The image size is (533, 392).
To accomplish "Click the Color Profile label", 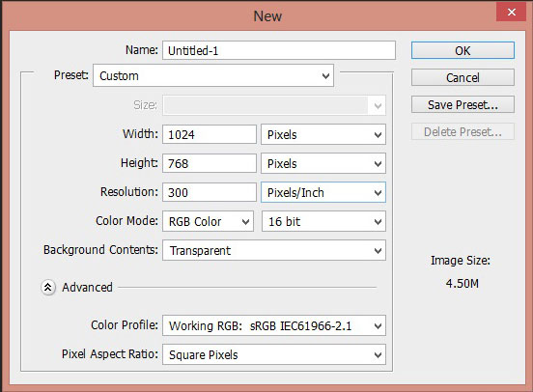I will [x=125, y=325].
